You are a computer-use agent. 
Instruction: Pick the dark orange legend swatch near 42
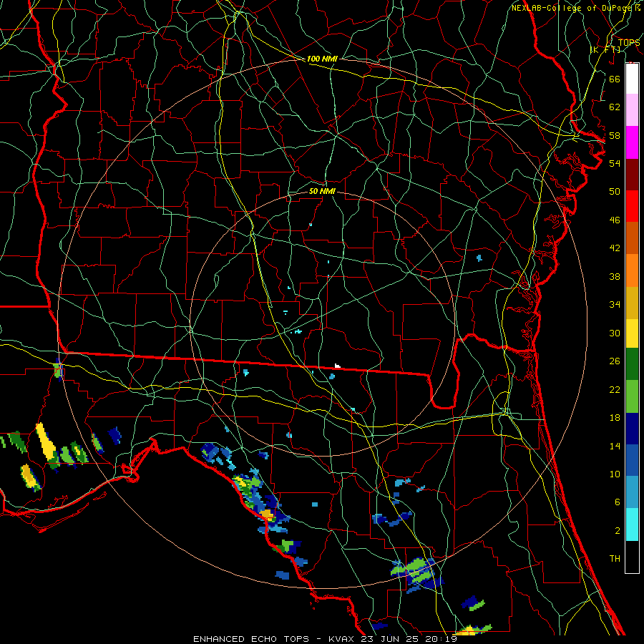632,238
